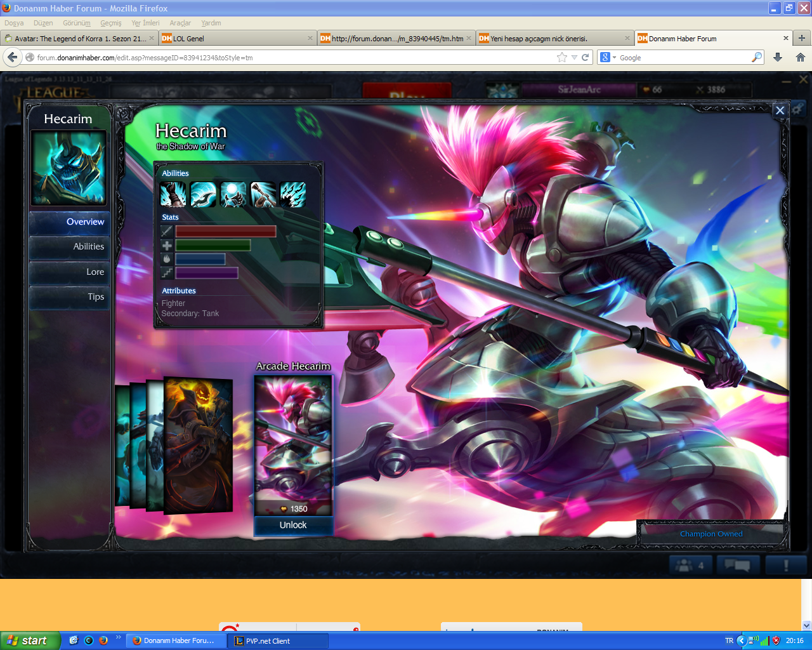Image resolution: width=812 pixels, height=650 pixels.
Task: Click the green defense stat bar
Action: coord(213,246)
